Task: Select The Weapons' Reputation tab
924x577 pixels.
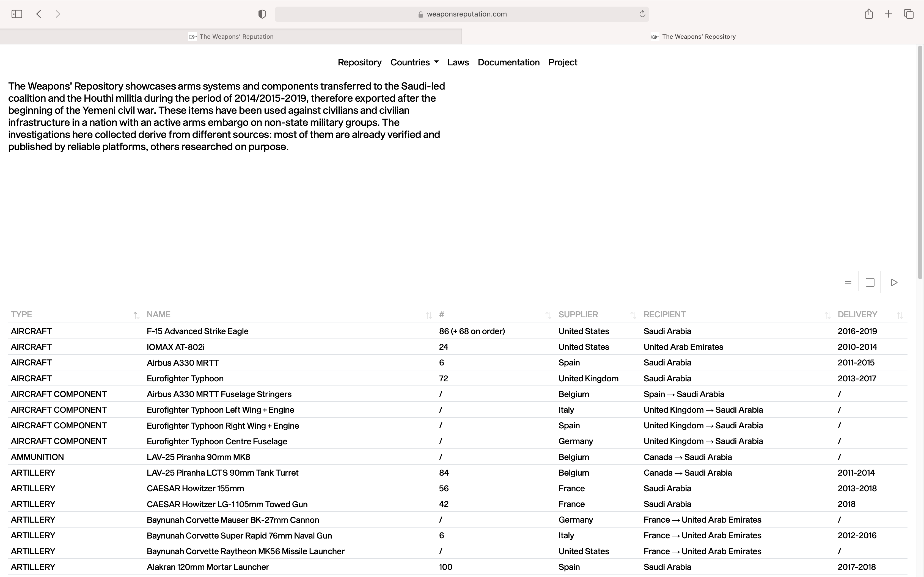Action: pyautogui.click(x=231, y=37)
